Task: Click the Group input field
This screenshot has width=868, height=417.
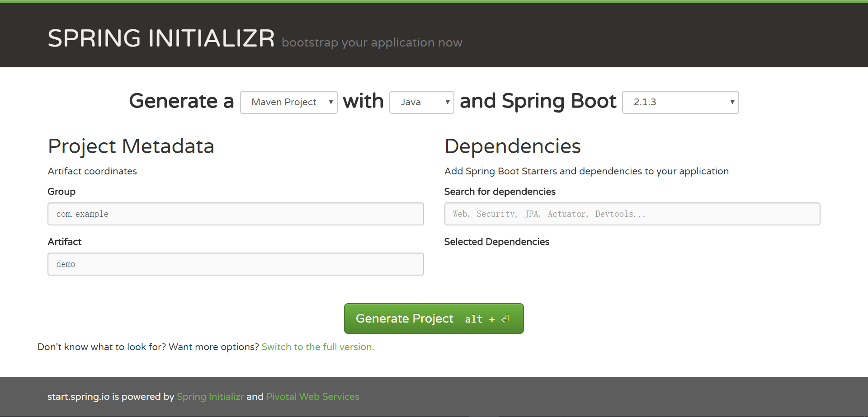Action: pos(236,214)
